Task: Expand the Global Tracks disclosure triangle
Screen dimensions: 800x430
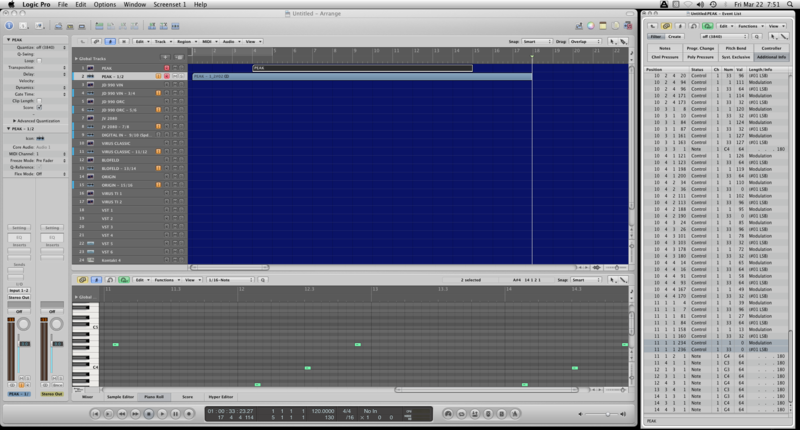Action: tap(77, 59)
